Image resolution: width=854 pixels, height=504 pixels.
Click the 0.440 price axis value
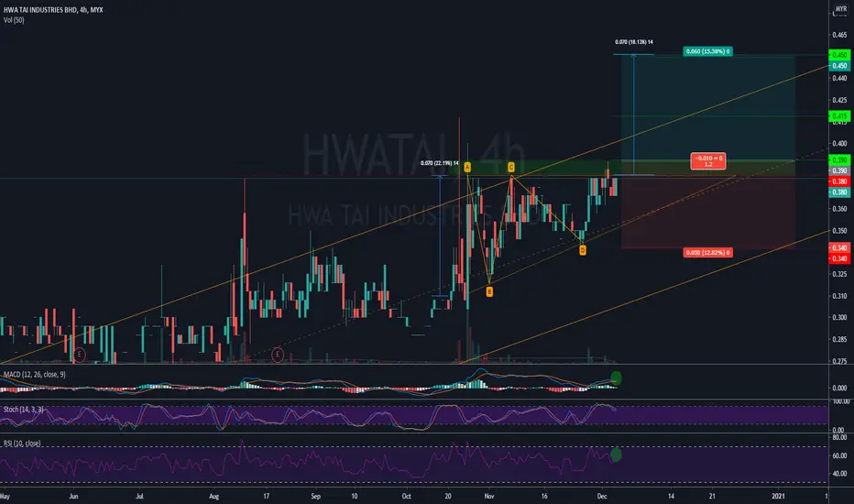click(x=839, y=79)
